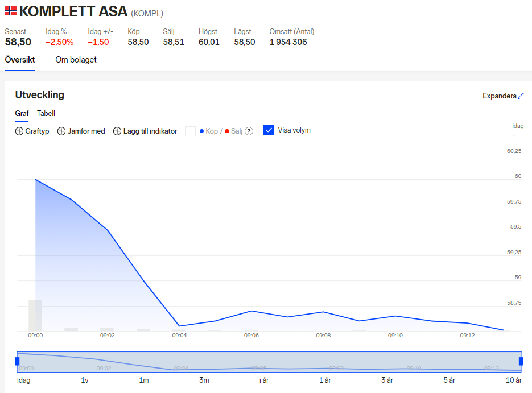Click the Norwegian flag icon
The image size is (532, 393).
[x=11, y=11]
